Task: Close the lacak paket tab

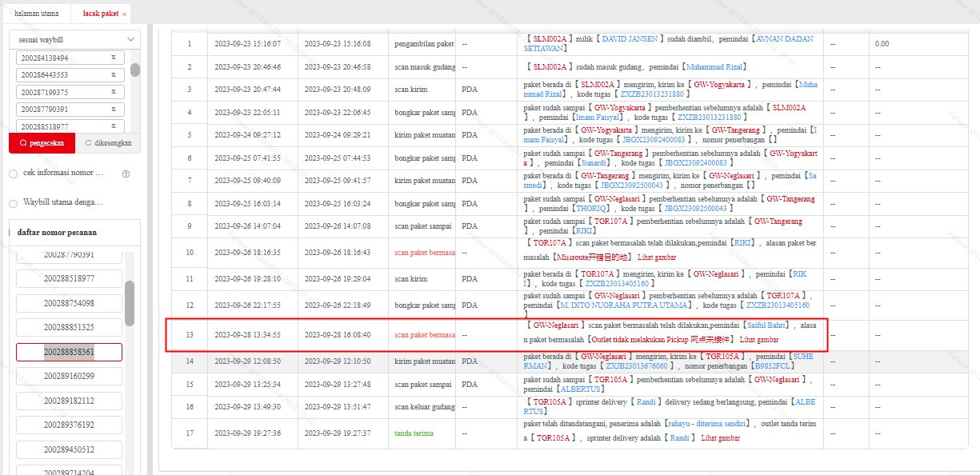Action: point(124,14)
